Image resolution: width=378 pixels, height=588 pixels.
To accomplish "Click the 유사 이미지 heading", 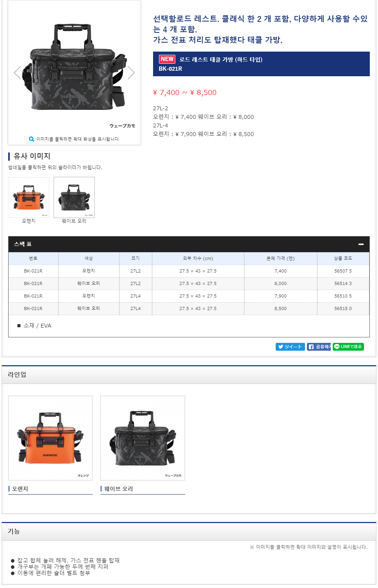I will point(32,156).
